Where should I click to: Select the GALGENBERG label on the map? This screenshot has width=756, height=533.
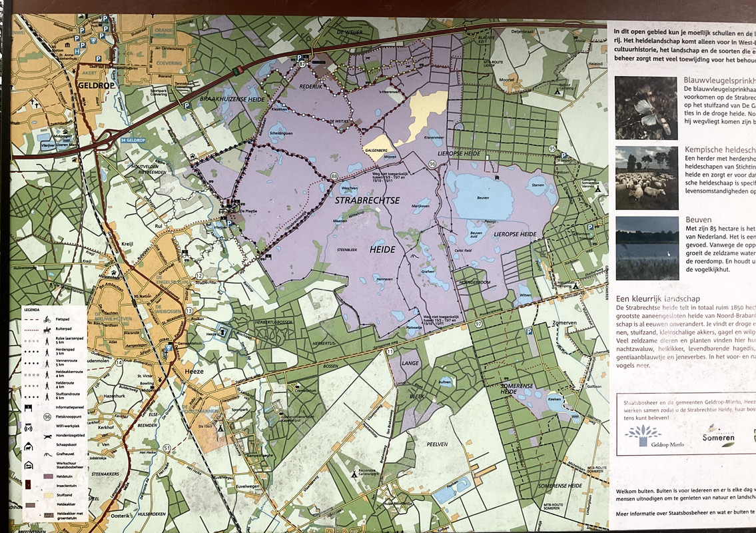click(x=376, y=151)
